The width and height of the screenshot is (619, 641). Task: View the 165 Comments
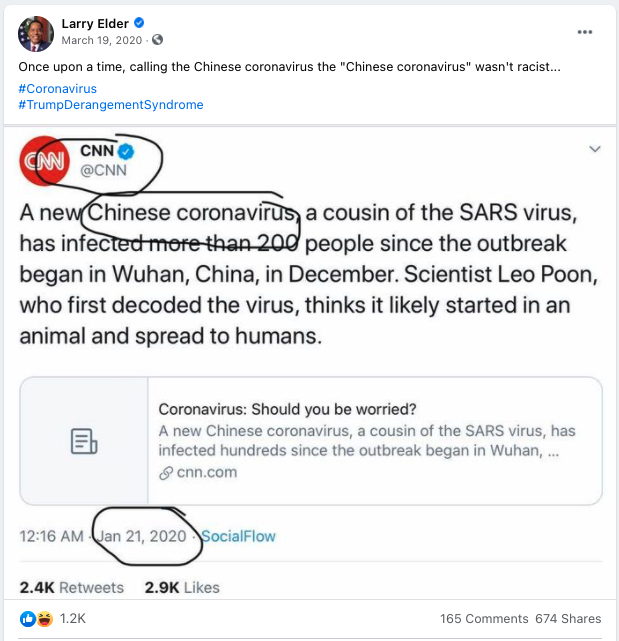click(483, 619)
